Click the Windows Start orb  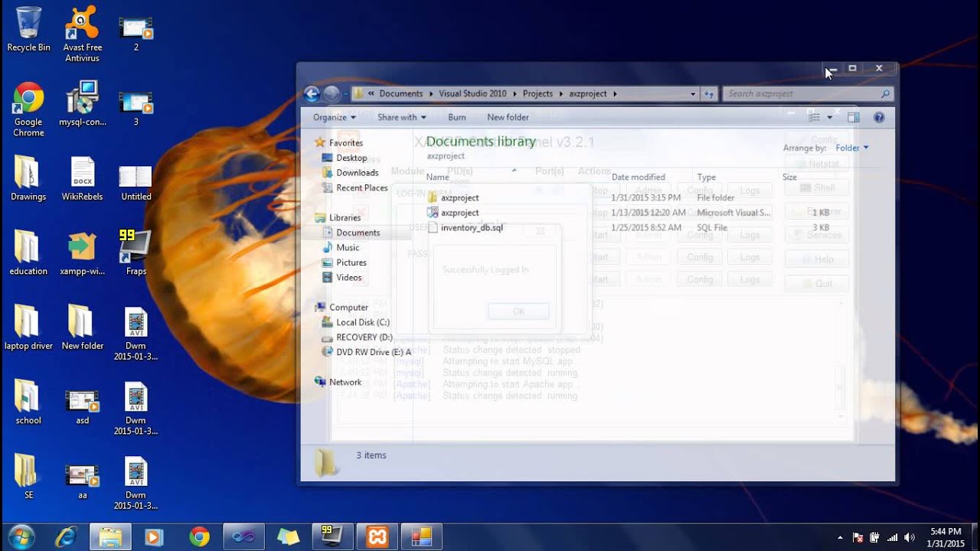21,536
